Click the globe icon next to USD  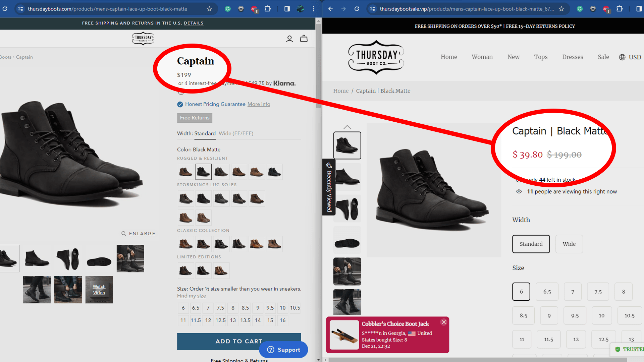622,57
